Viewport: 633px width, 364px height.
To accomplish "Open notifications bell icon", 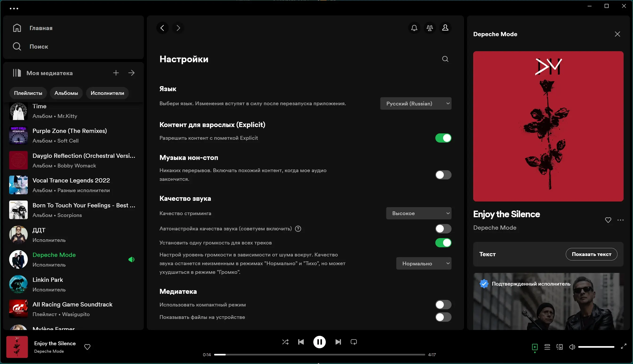I will (414, 28).
